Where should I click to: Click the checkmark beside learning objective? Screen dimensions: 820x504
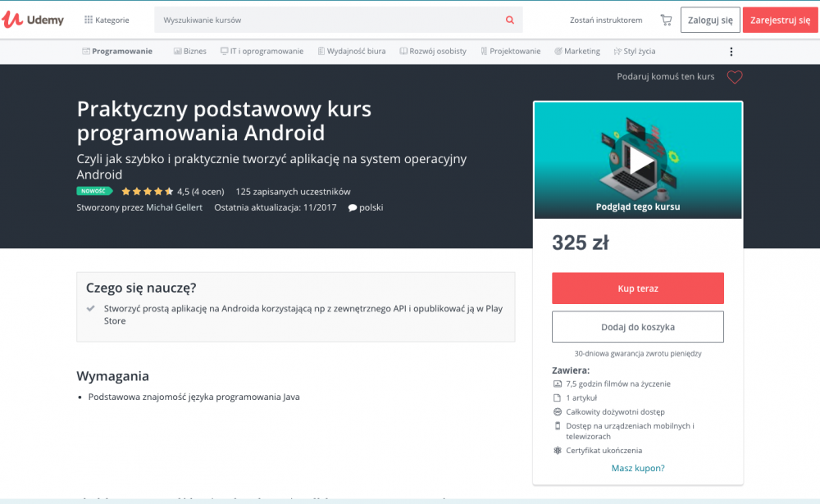click(x=91, y=308)
